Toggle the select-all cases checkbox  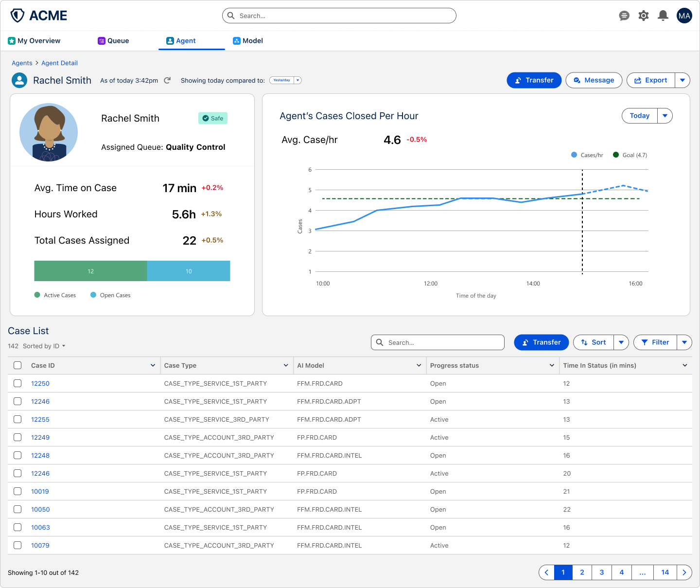click(x=17, y=365)
